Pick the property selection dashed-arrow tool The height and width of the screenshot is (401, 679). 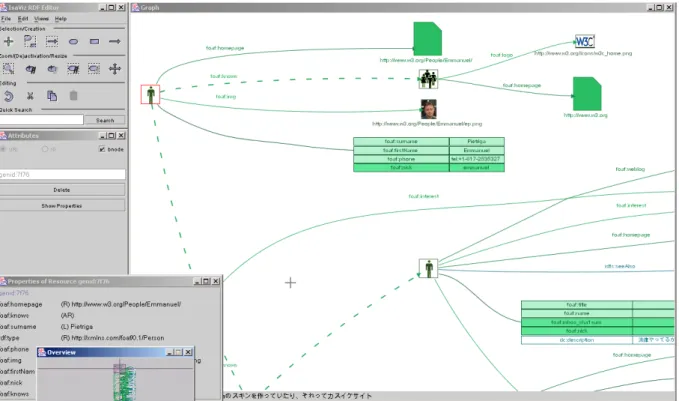click(52, 41)
